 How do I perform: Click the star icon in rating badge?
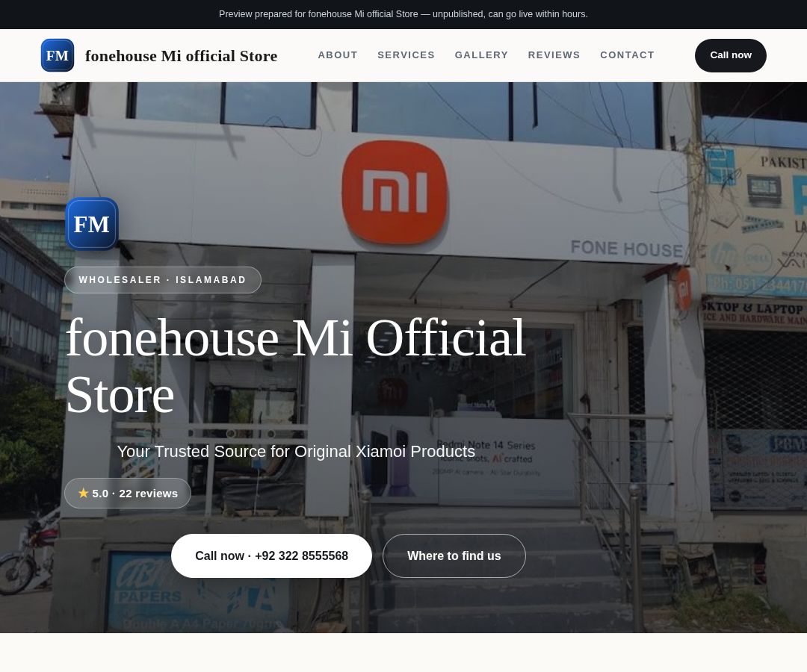[84, 493]
